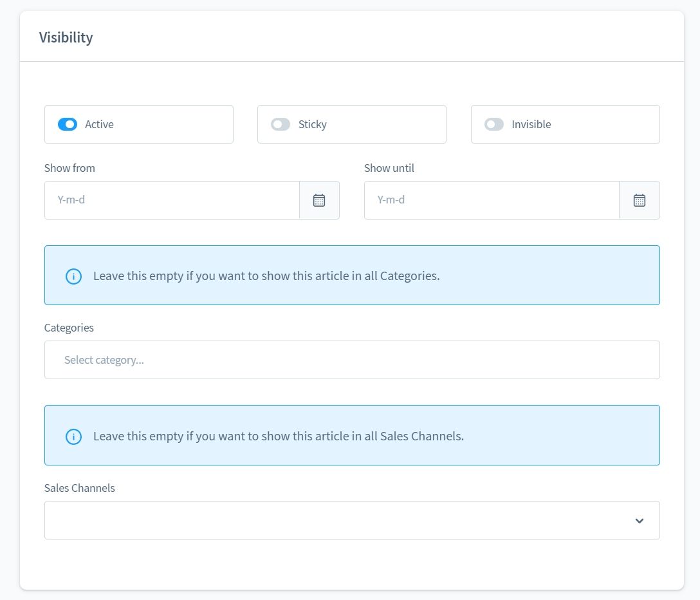
Task: Click the all Sales Channels notice text
Action: click(x=279, y=436)
